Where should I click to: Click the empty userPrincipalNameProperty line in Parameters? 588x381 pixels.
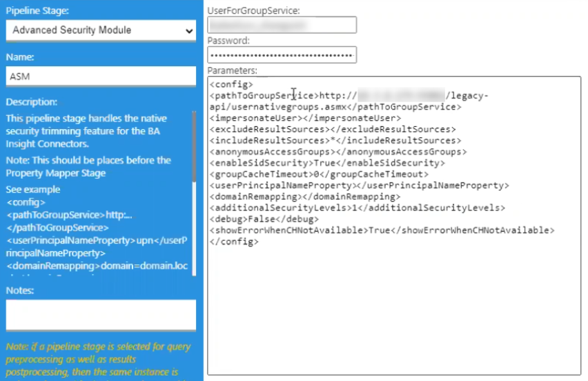pos(359,185)
